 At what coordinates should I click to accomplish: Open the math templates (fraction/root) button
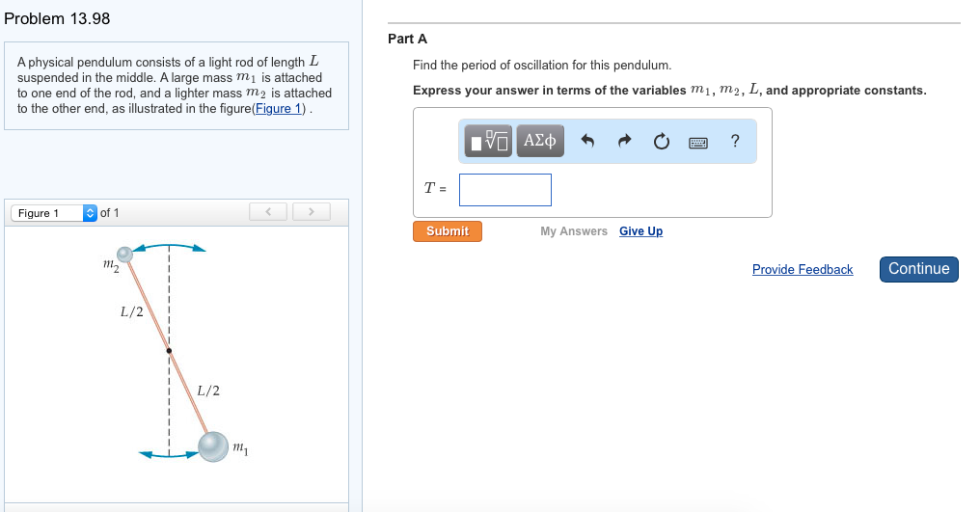(x=490, y=142)
